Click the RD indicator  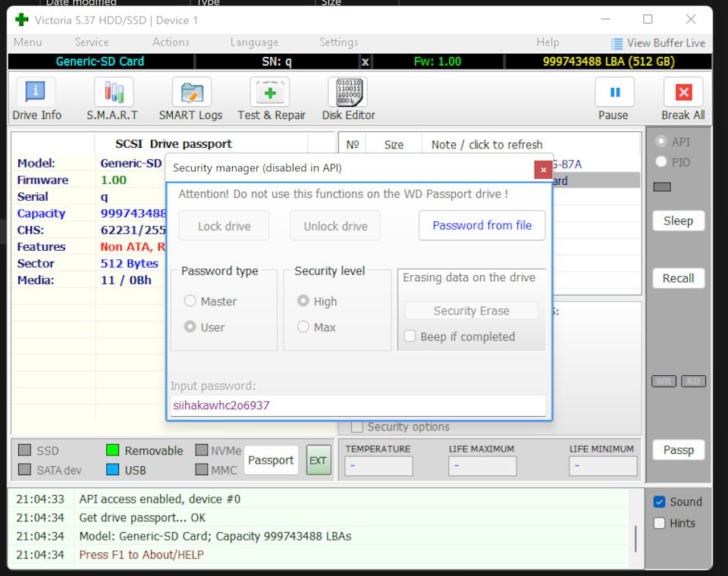pos(693,381)
